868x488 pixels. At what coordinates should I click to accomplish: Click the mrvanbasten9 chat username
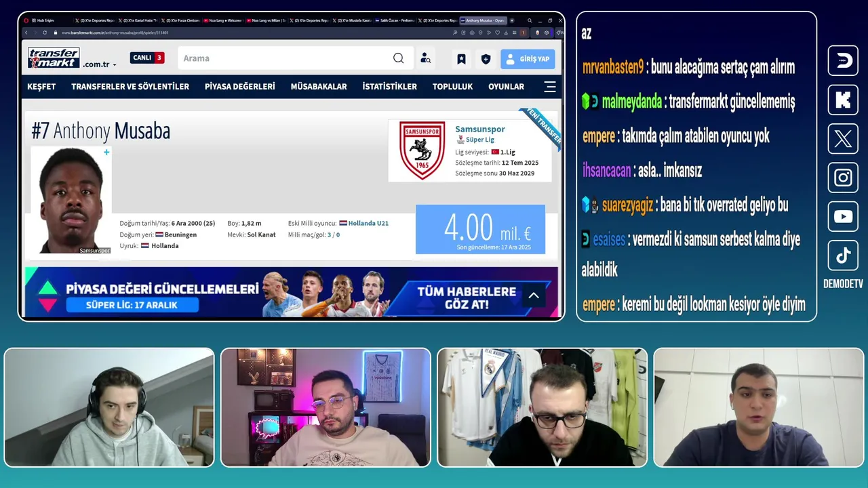tap(613, 67)
